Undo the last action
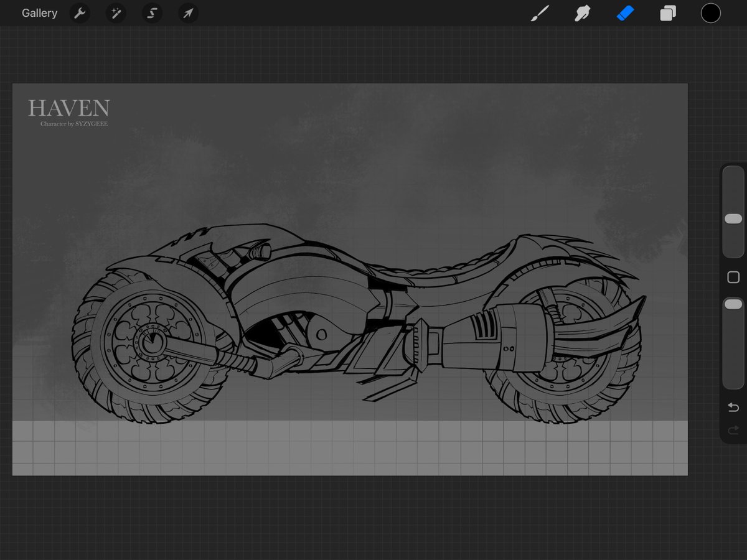This screenshot has width=747, height=560. tap(733, 408)
